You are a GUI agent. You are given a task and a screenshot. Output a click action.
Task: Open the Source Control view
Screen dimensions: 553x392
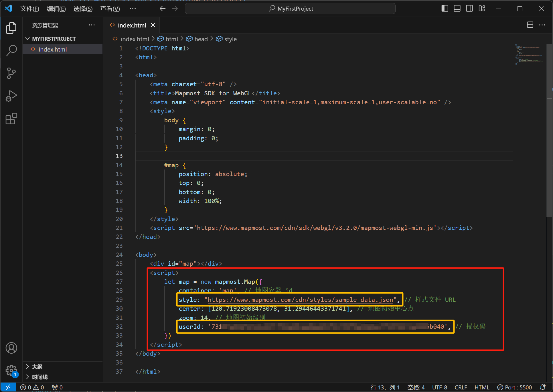tap(11, 73)
